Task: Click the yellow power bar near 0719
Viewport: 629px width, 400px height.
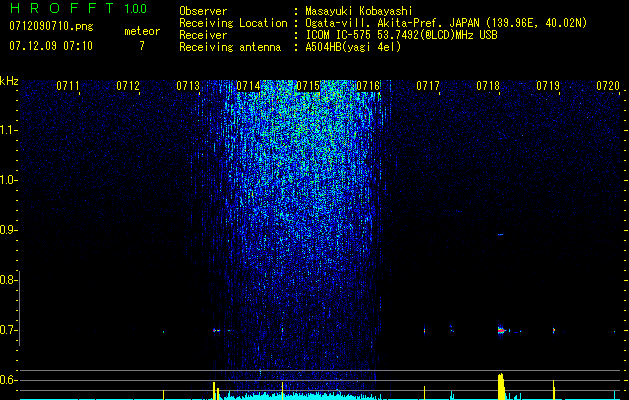Action: 554,390
